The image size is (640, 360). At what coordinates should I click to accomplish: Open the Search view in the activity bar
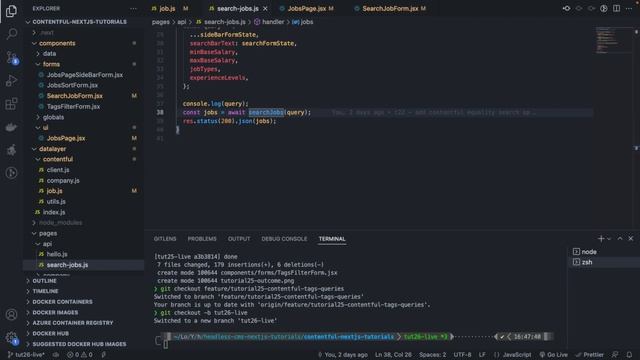[x=11, y=34]
